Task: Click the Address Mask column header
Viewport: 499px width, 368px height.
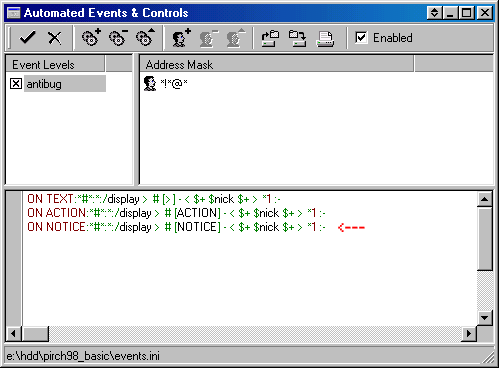Action: [x=276, y=64]
